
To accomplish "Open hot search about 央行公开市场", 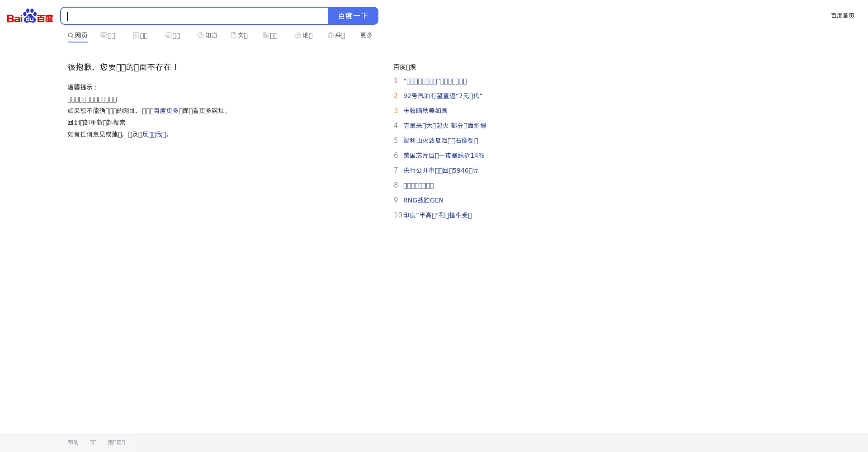I will [x=441, y=170].
